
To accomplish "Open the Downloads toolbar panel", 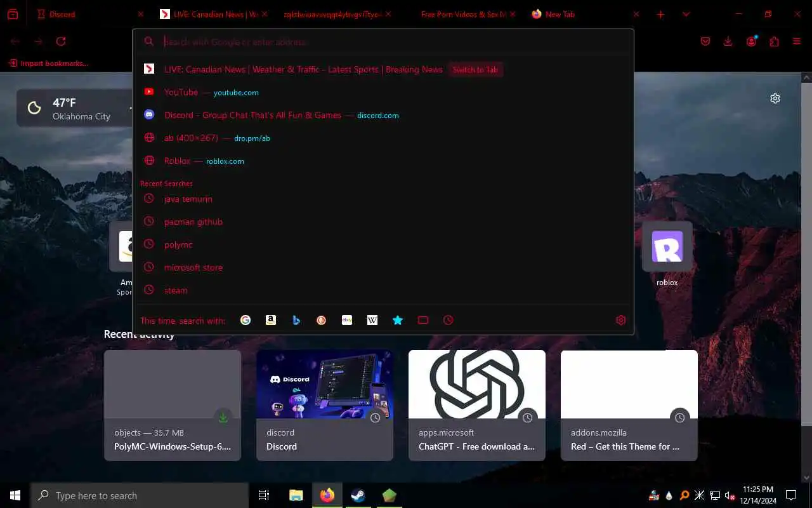I will pyautogui.click(x=728, y=41).
